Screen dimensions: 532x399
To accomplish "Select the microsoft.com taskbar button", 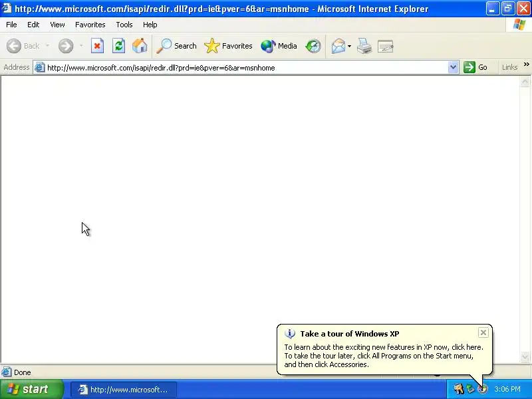I will (124, 390).
